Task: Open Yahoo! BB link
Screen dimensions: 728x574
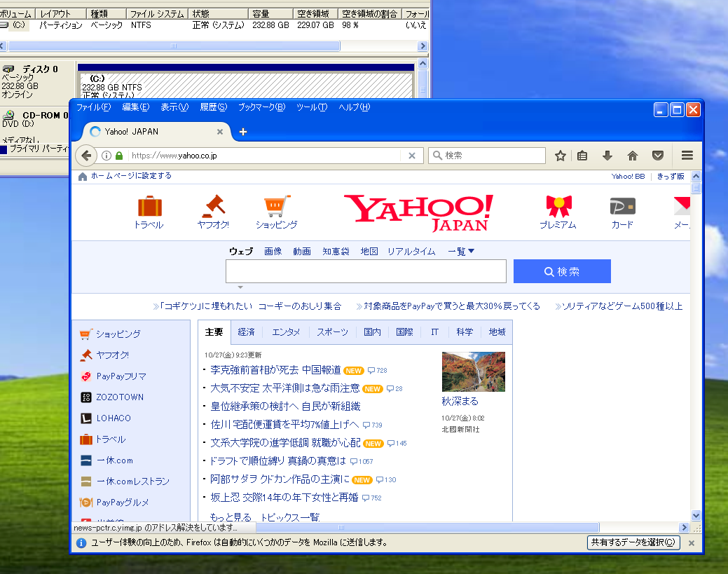Action: click(628, 177)
